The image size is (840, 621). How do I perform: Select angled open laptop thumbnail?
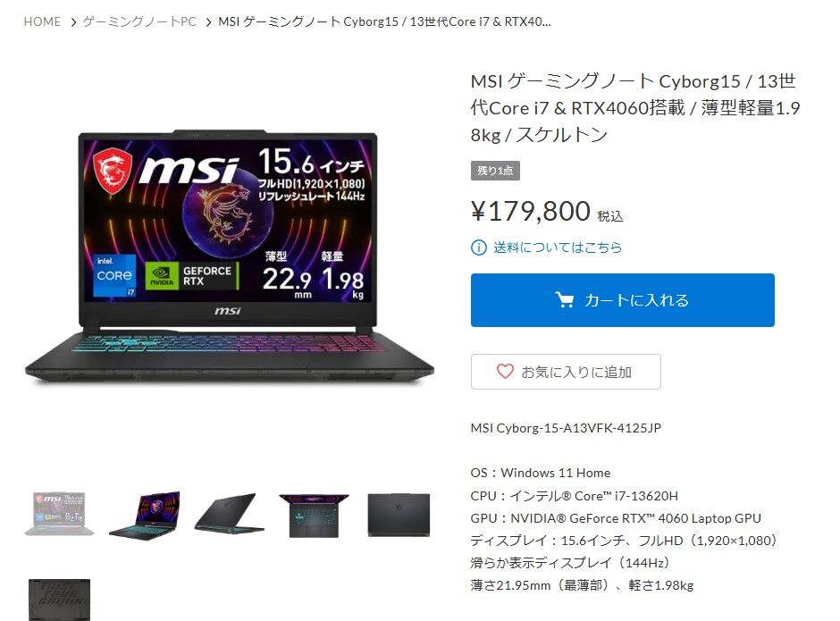coord(145,515)
